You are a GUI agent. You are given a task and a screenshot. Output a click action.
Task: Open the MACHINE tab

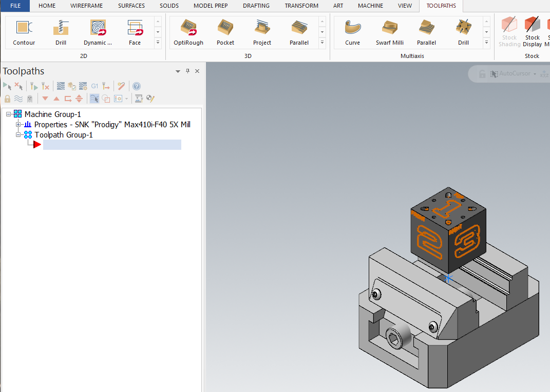pos(370,6)
